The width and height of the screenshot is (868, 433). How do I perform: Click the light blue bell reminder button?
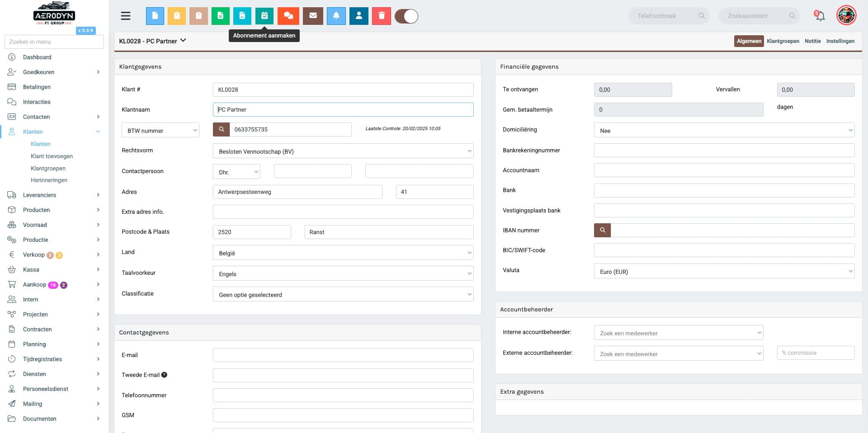tap(336, 16)
